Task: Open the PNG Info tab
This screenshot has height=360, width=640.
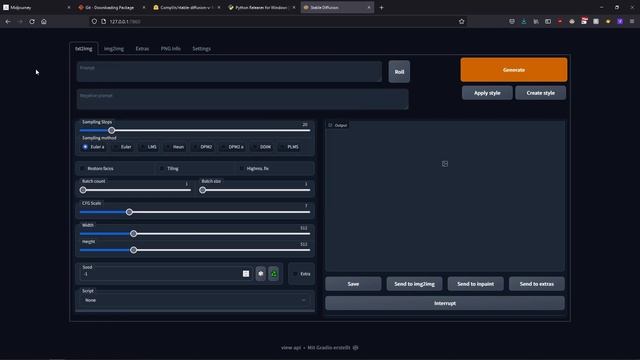Action: coord(171,49)
